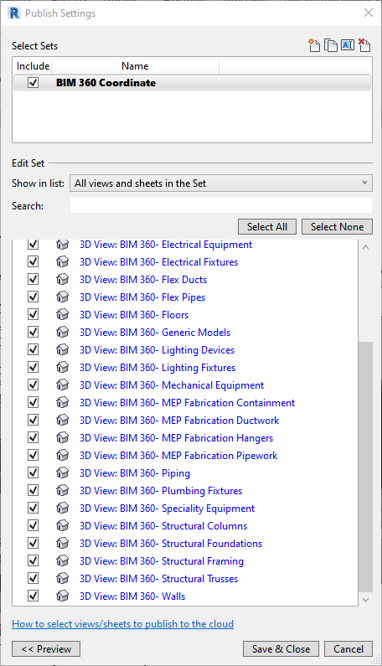Click the 3D view icon for Walls
This screenshot has height=666, width=382.
click(x=62, y=596)
